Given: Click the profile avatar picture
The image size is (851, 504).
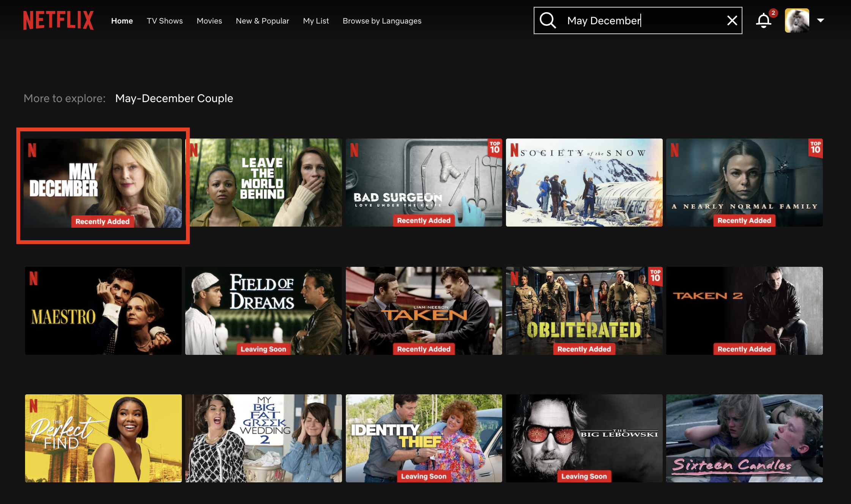Looking at the screenshot, I should pyautogui.click(x=797, y=20).
